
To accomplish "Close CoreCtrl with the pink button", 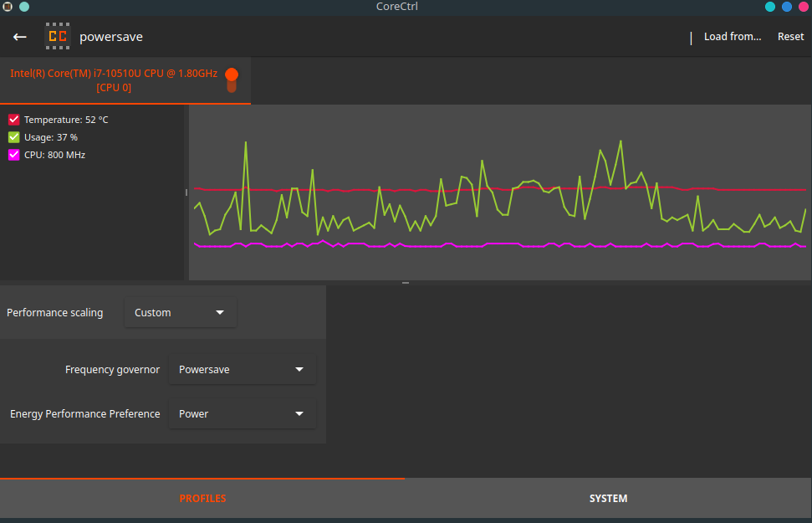I will tap(804, 7).
